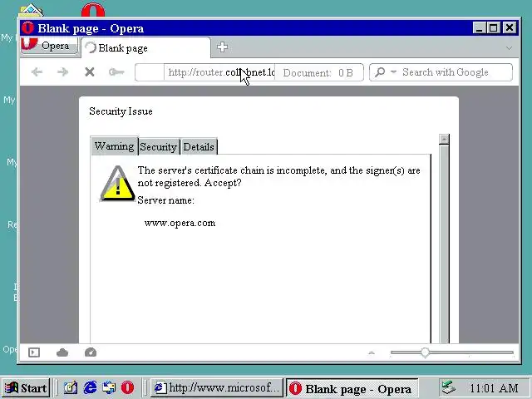Switch to the Security tab
Screen dimensions: 532x399
[x=159, y=147]
